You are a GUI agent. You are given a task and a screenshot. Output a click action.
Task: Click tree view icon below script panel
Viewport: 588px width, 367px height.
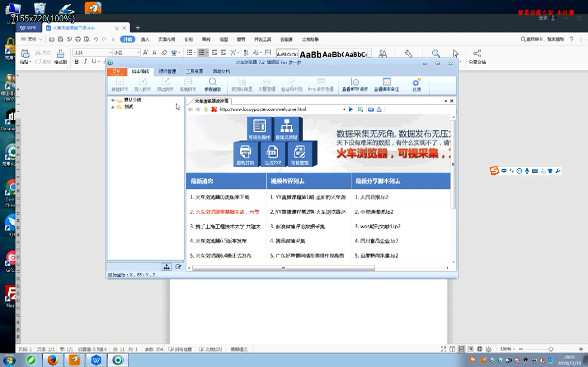[166, 267]
